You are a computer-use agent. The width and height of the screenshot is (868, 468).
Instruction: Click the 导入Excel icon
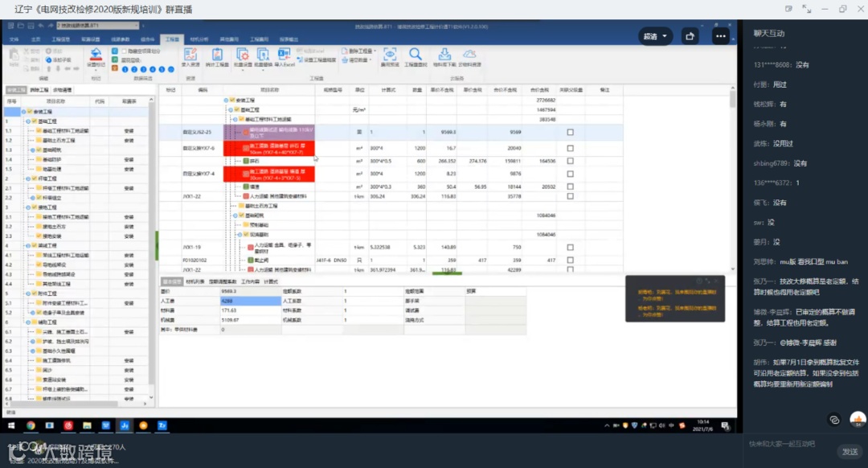pyautogui.click(x=284, y=54)
